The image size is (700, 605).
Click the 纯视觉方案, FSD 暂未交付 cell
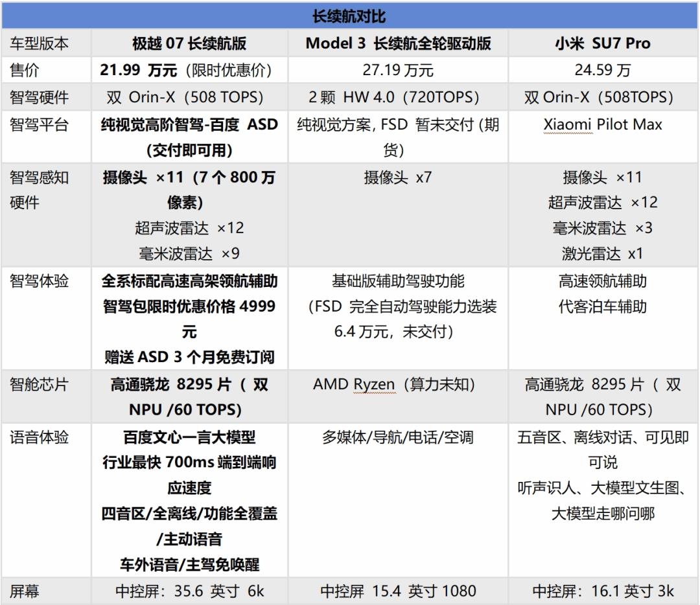pyautogui.click(x=398, y=137)
